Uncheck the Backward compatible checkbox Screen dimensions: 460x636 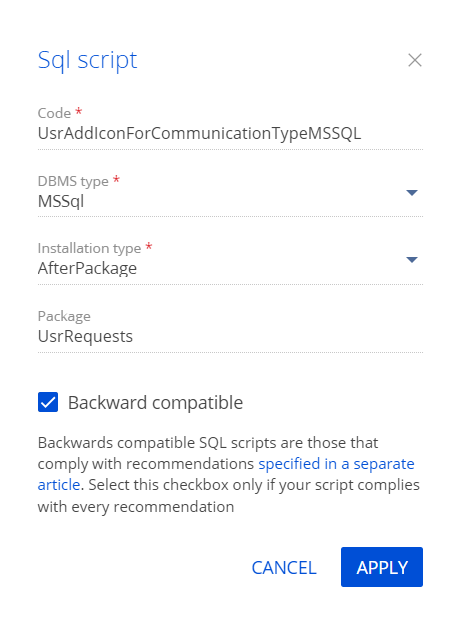pos(48,402)
